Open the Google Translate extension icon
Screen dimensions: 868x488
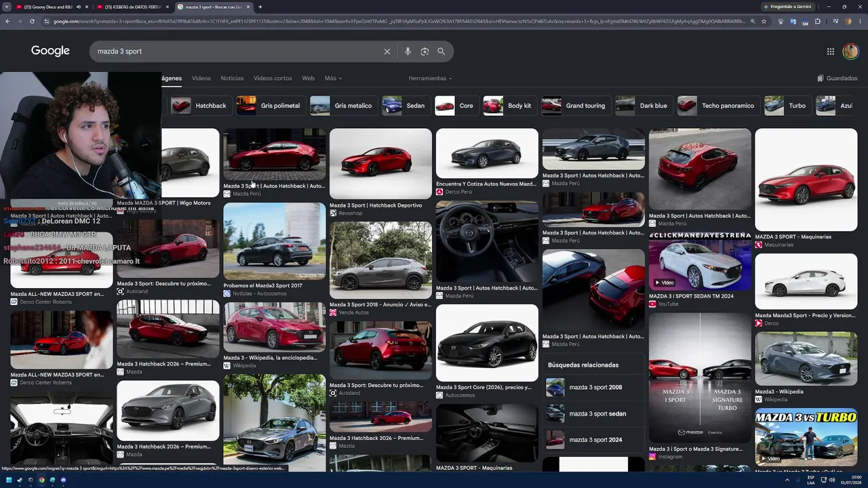pyautogui.click(x=793, y=21)
